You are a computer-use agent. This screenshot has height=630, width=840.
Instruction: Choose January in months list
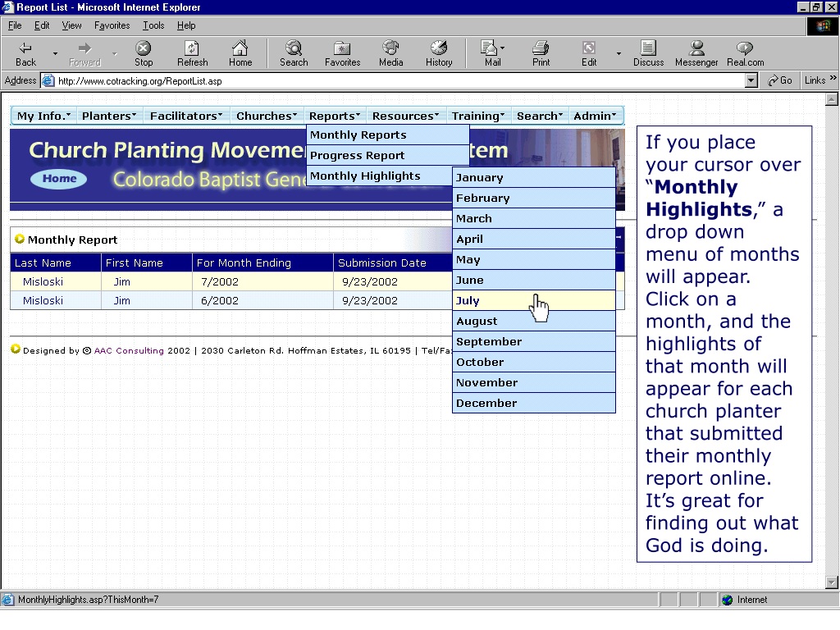click(x=533, y=177)
